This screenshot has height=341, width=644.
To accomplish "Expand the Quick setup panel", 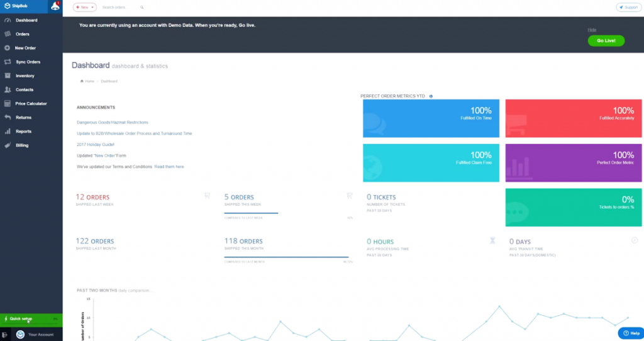I will coord(31,319).
